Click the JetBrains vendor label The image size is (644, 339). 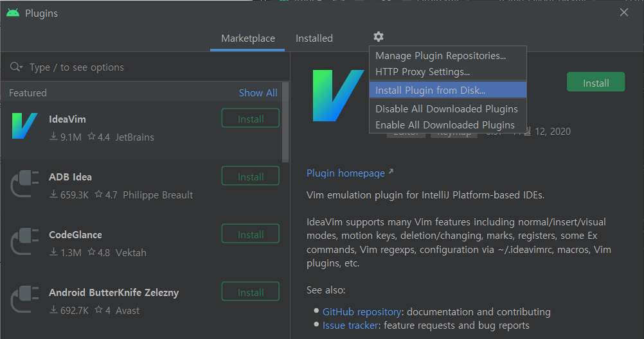135,137
